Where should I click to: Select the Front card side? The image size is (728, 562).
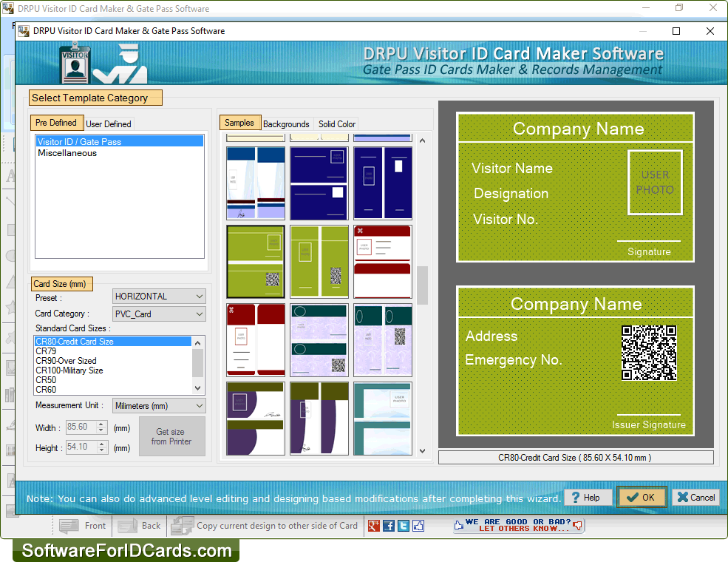point(83,526)
